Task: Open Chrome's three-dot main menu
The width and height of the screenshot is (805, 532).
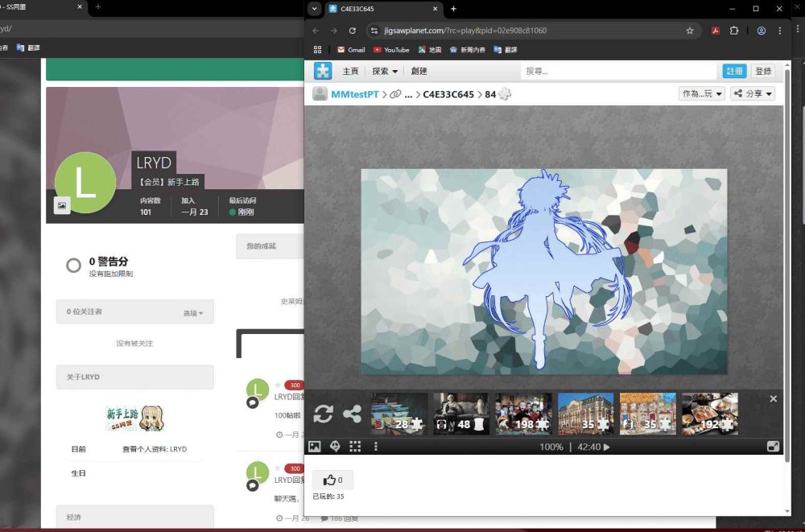Action: pyautogui.click(x=780, y=31)
